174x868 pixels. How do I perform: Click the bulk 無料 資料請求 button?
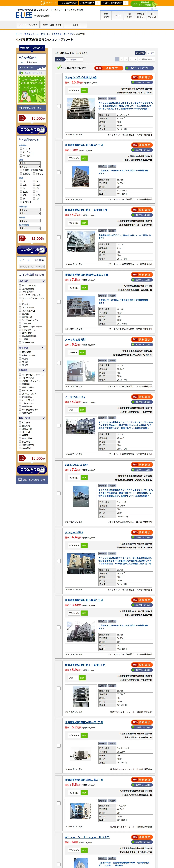[108, 68]
